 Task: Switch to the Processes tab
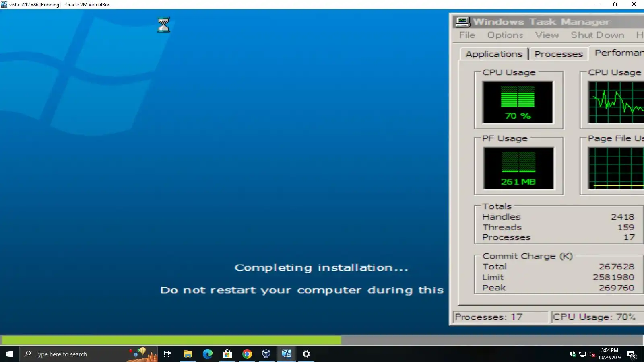point(559,54)
